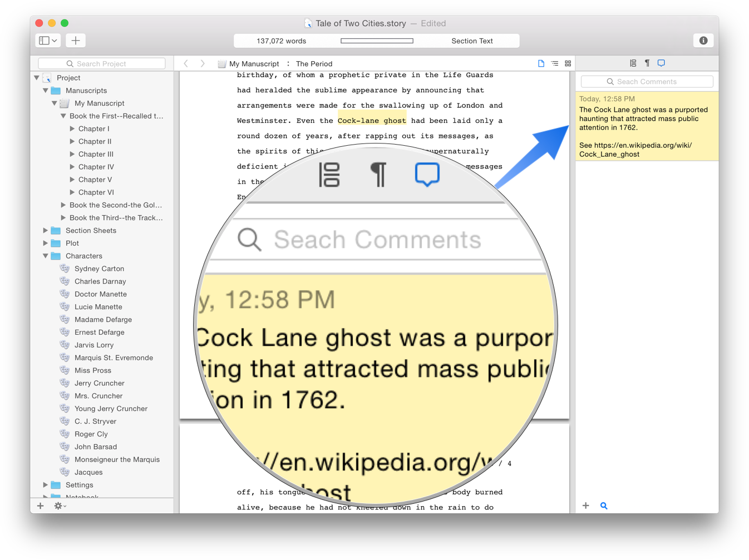749x560 pixels.
Task: Expand the Plot folder triangle
Action: pos(46,243)
